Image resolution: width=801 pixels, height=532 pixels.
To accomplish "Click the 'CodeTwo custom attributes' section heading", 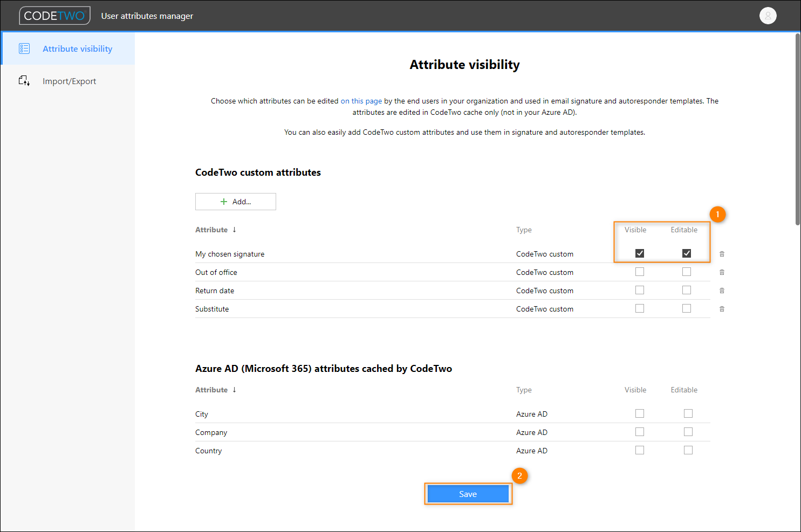I will tap(258, 172).
